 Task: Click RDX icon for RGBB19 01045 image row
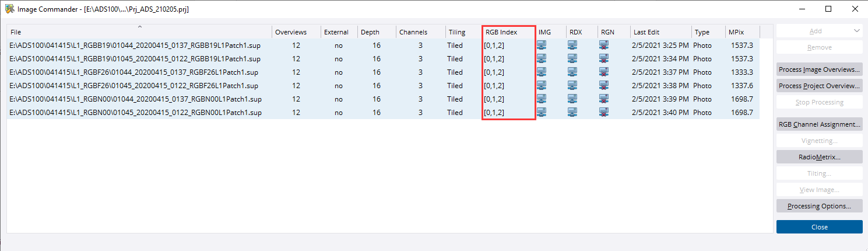pyautogui.click(x=572, y=59)
